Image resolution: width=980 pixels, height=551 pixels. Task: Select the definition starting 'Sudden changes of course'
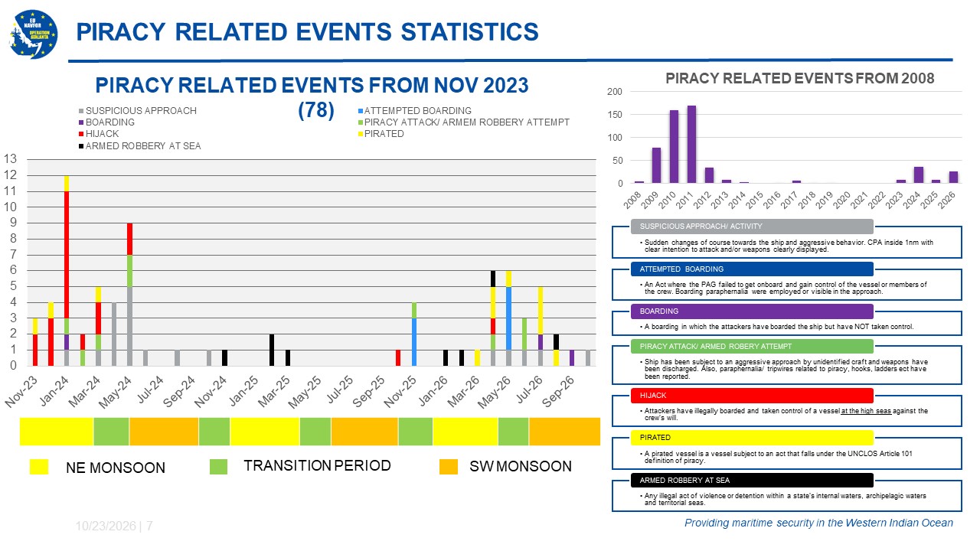787,246
